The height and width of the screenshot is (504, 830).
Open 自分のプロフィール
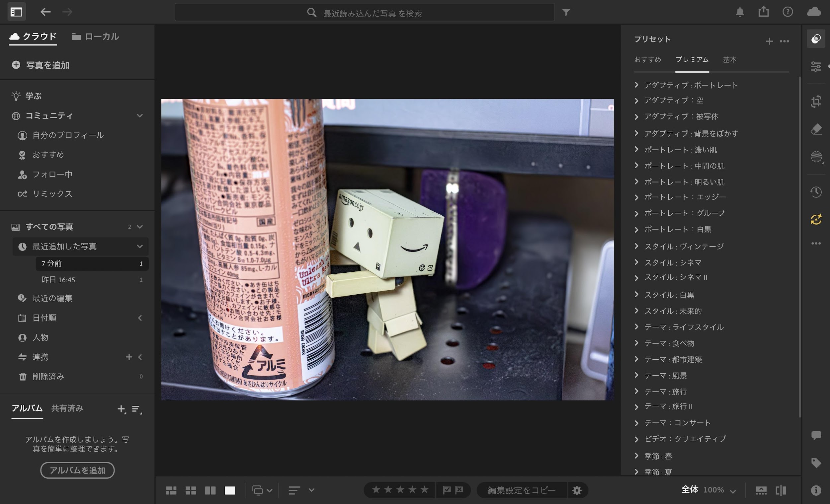pos(68,135)
